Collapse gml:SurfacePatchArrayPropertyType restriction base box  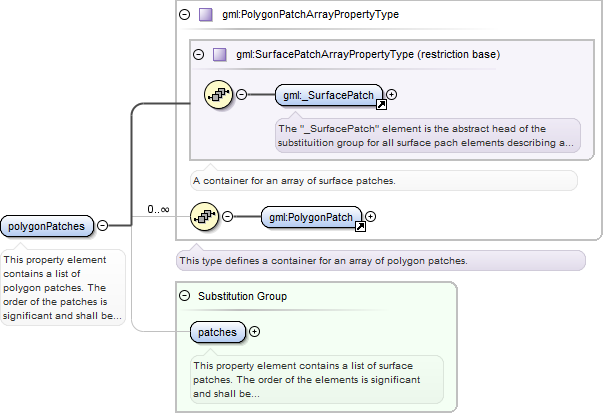click(199, 54)
